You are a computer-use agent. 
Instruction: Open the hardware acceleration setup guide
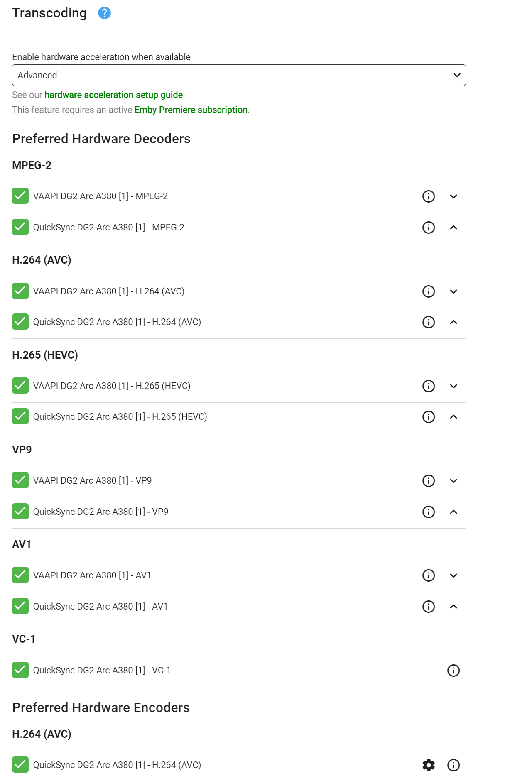pyautogui.click(x=114, y=95)
